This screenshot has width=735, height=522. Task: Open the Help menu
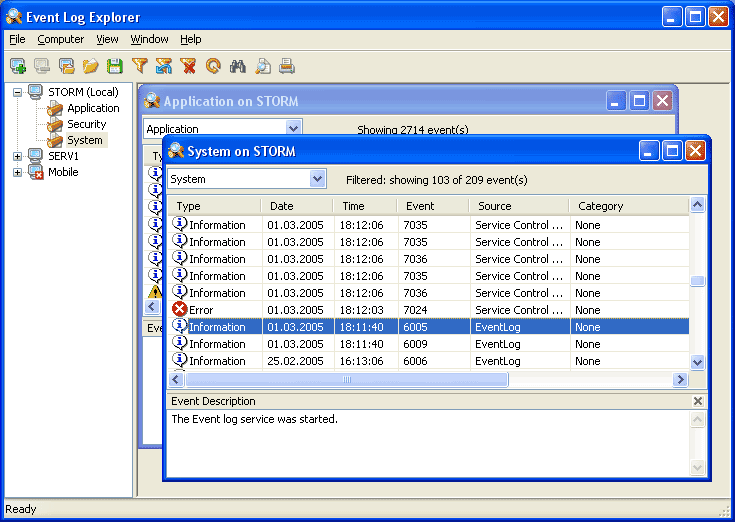(190, 39)
